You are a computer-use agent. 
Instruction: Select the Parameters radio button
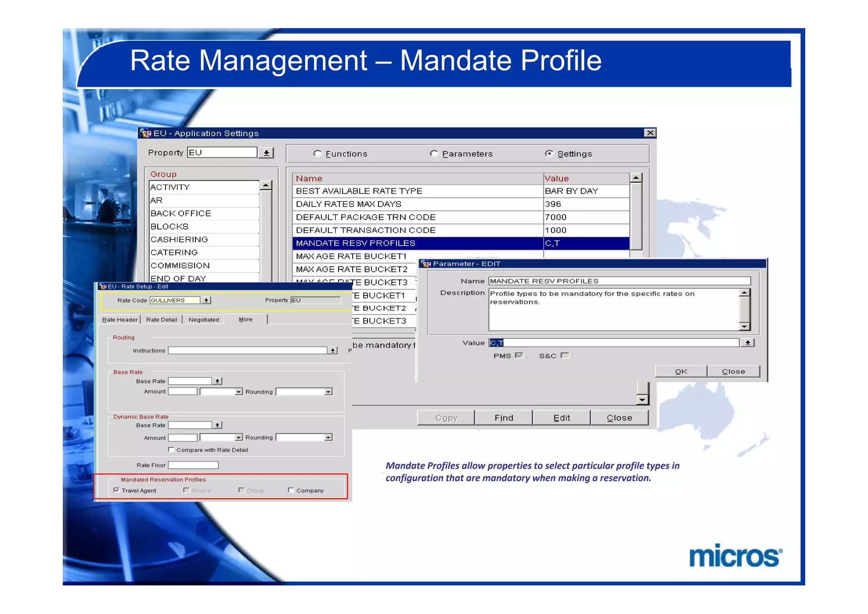[x=434, y=153]
